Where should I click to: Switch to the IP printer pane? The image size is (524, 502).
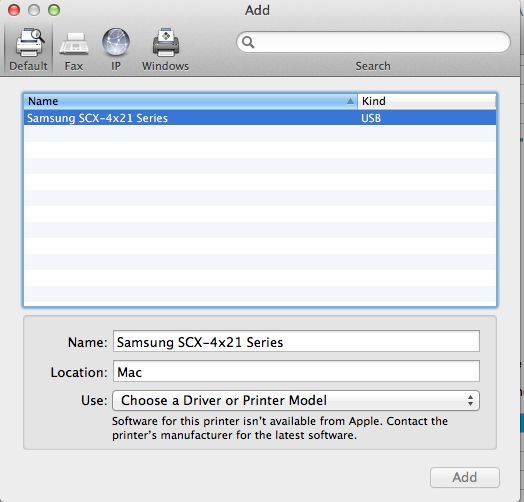[x=116, y=48]
